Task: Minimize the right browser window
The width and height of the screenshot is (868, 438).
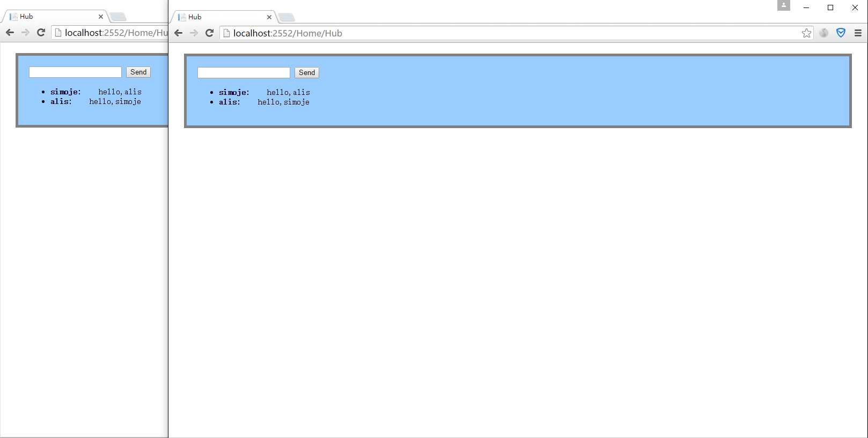Action: coord(806,8)
